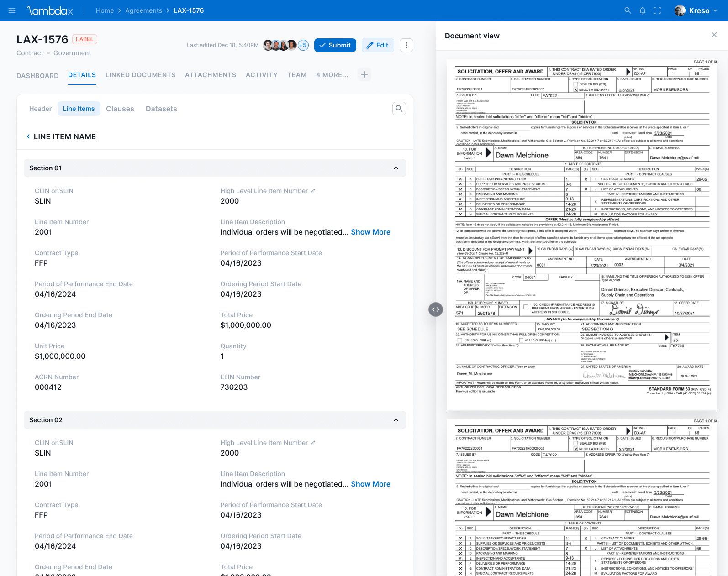Click the Government category text
This screenshot has width=728, height=576.
click(x=72, y=53)
